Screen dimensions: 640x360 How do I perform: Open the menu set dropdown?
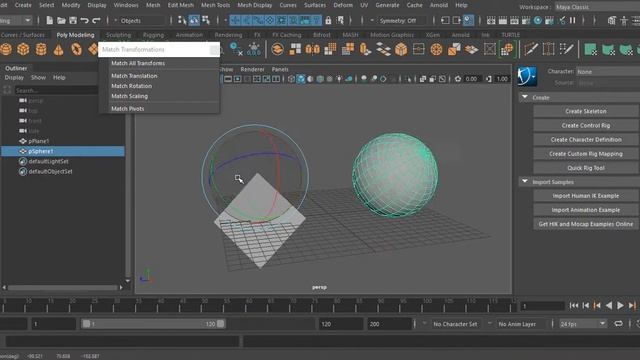click(16, 20)
